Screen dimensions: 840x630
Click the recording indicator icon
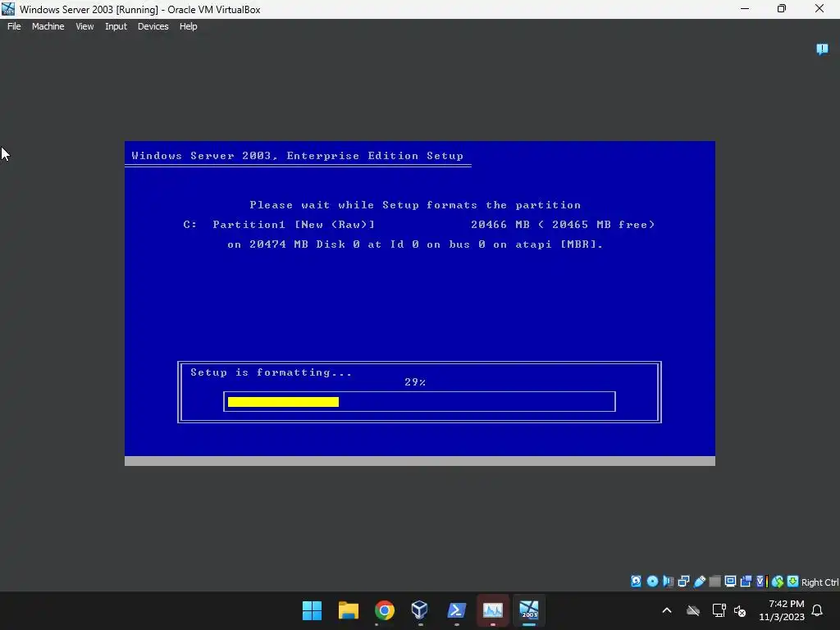[746, 582]
